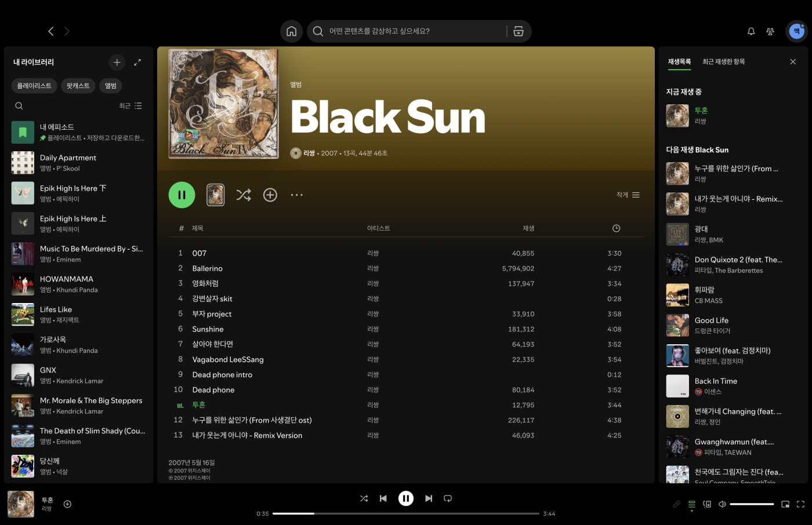
Task: Open the 최근 sort order dropdown
Action: [x=130, y=106]
